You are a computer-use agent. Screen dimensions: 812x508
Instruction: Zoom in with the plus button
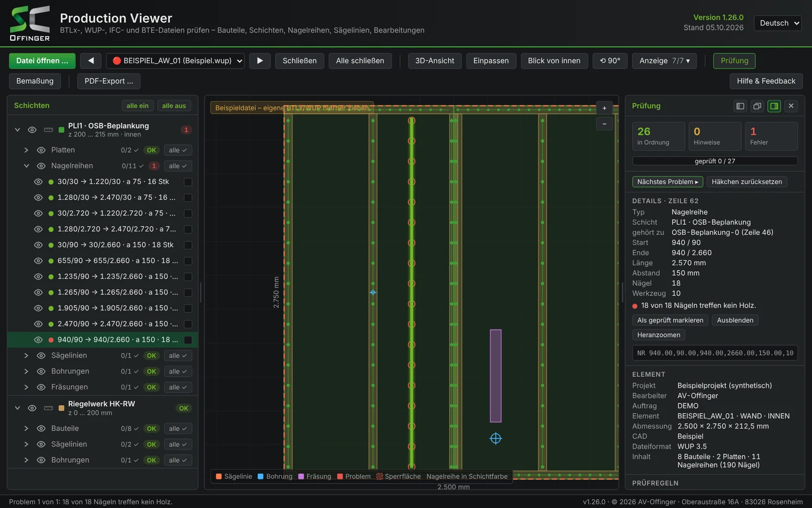click(604, 108)
